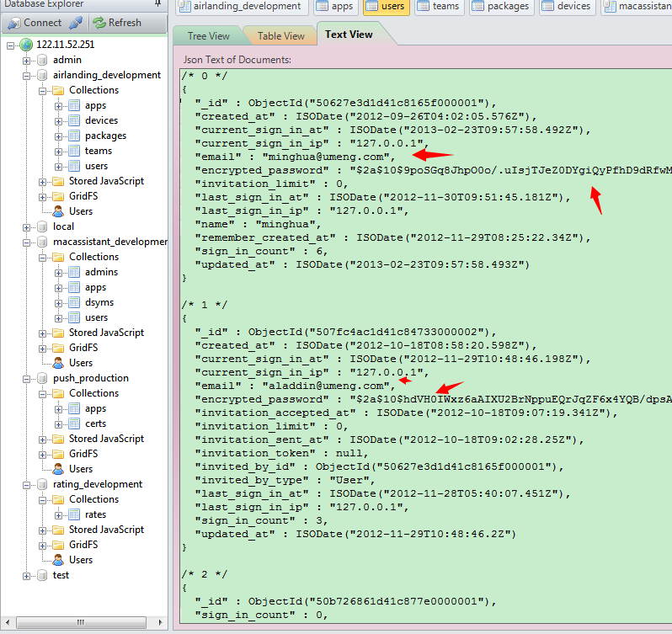Click the aladdin@umeng.com email value

click(x=326, y=386)
